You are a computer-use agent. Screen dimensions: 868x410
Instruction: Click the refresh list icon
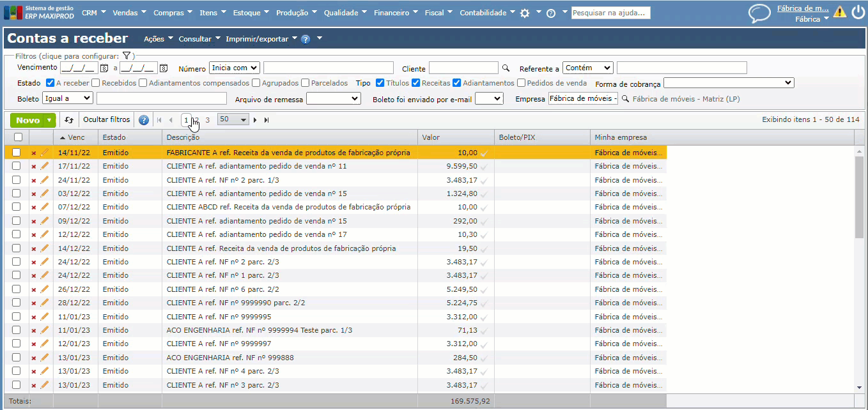pyautogui.click(x=69, y=120)
